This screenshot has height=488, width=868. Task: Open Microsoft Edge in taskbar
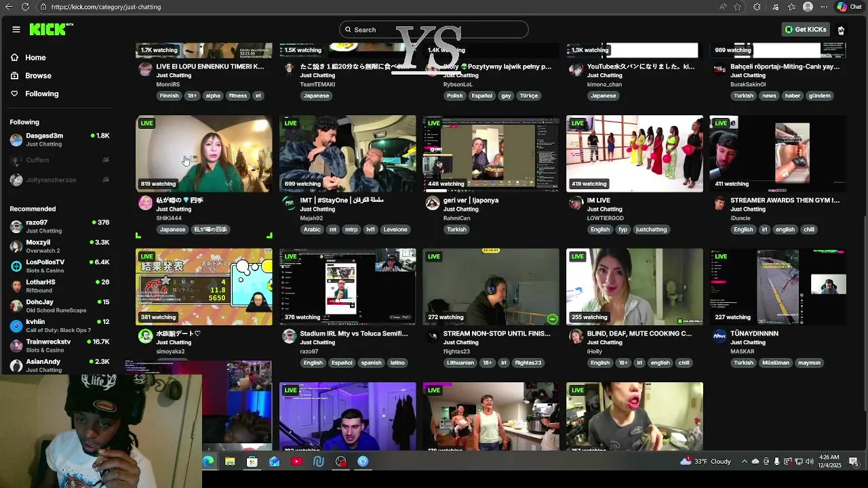pyautogui.click(x=208, y=462)
